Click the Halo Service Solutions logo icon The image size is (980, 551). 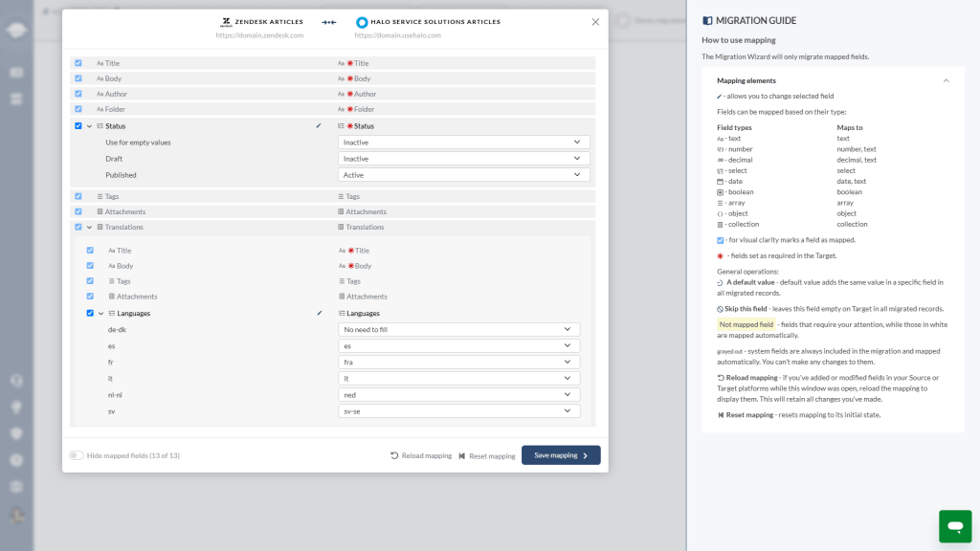361,22
